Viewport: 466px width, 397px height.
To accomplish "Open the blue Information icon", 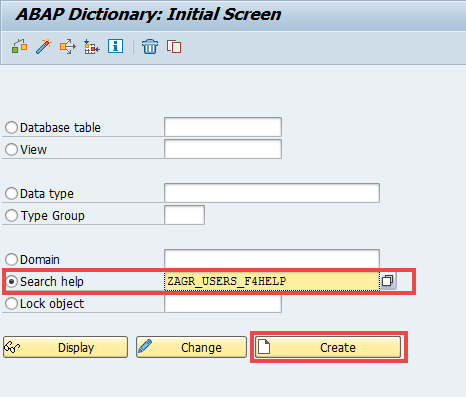I will (115, 46).
